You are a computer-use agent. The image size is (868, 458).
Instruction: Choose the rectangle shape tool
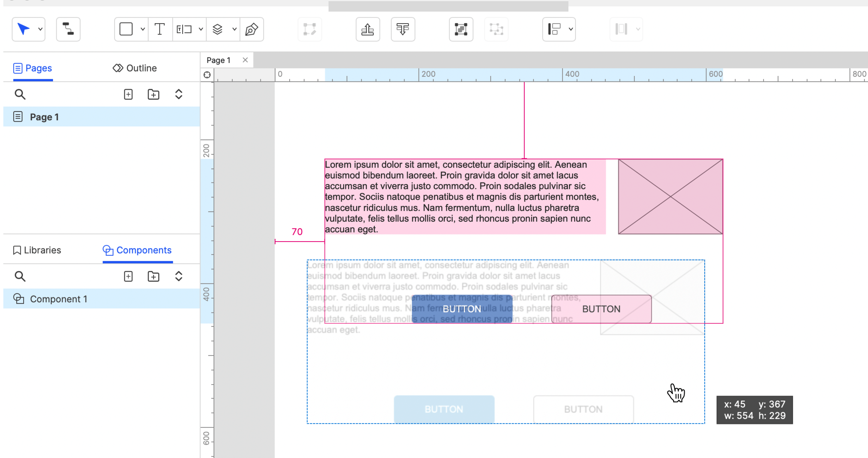126,29
